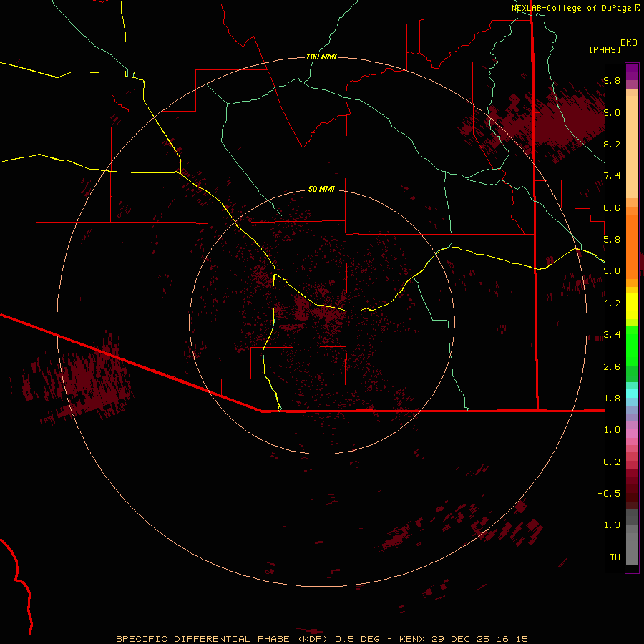Click the DKD label above the color bar

tap(629, 43)
